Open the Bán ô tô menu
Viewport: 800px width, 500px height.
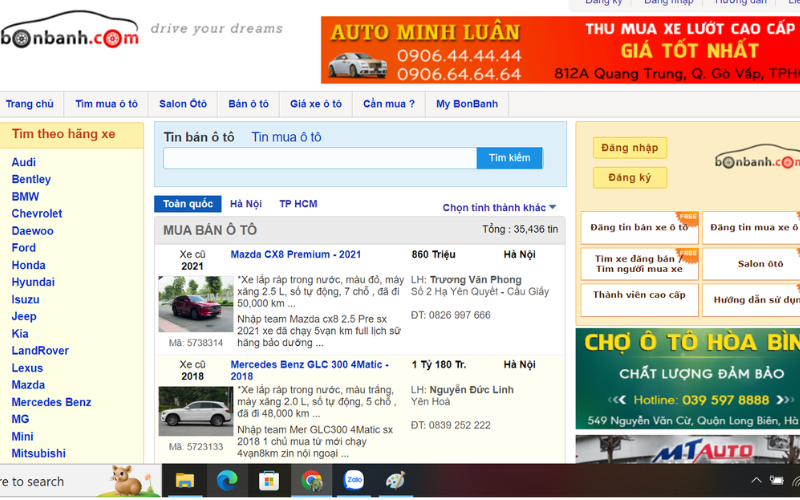click(248, 104)
